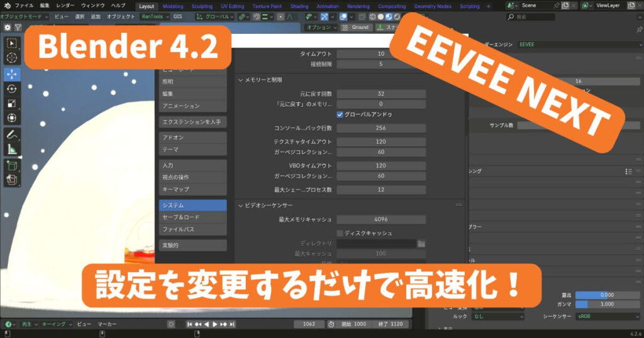Select the Annotate tool
This screenshot has height=338, width=644.
click(12, 134)
